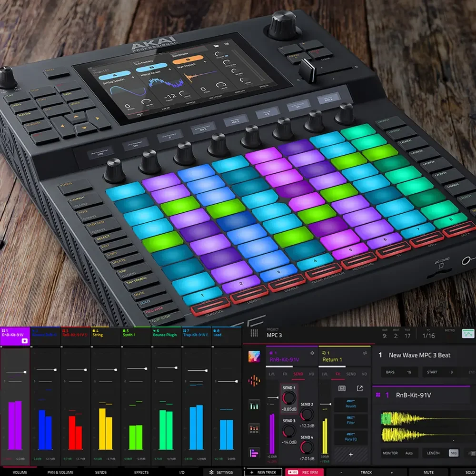Click the pop-out arrow icon above Reverb

360,388
